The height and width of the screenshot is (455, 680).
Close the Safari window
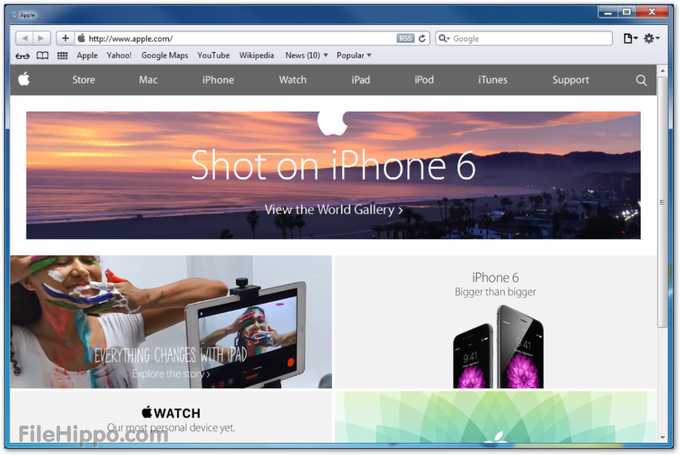652,12
